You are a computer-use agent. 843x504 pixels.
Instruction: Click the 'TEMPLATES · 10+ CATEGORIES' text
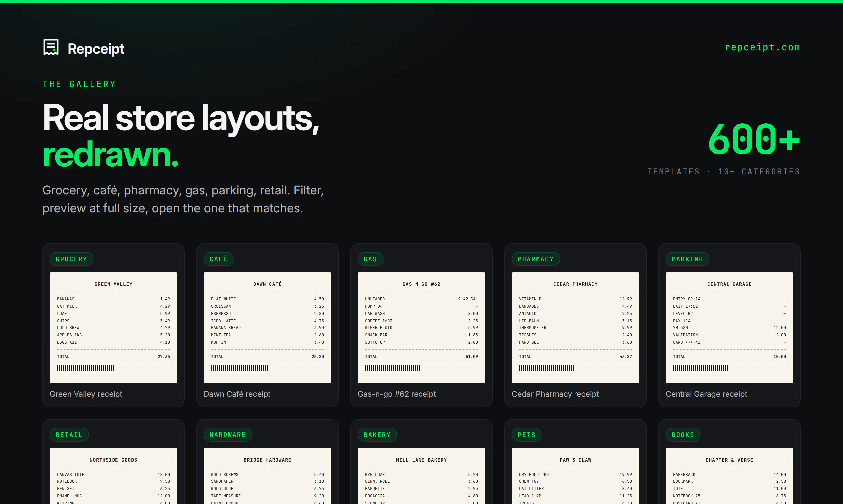[724, 172]
